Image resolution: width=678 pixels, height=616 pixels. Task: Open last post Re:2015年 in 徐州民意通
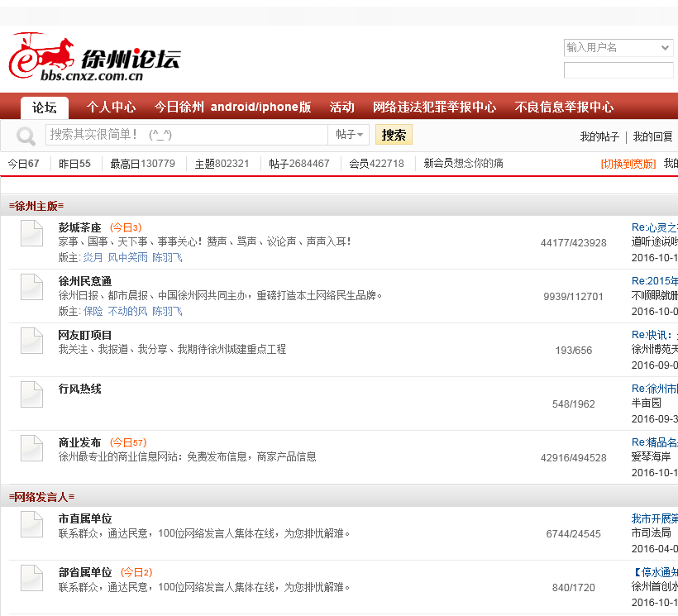pyautogui.click(x=654, y=281)
